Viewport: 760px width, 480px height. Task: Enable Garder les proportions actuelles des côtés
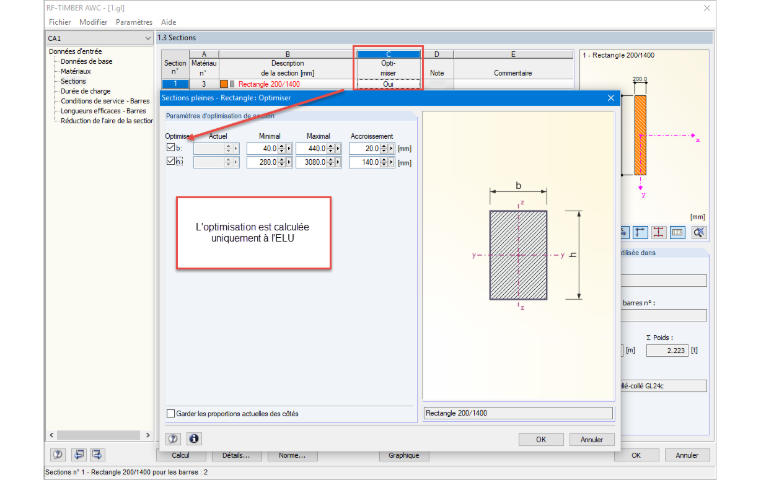(x=171, y=414)
